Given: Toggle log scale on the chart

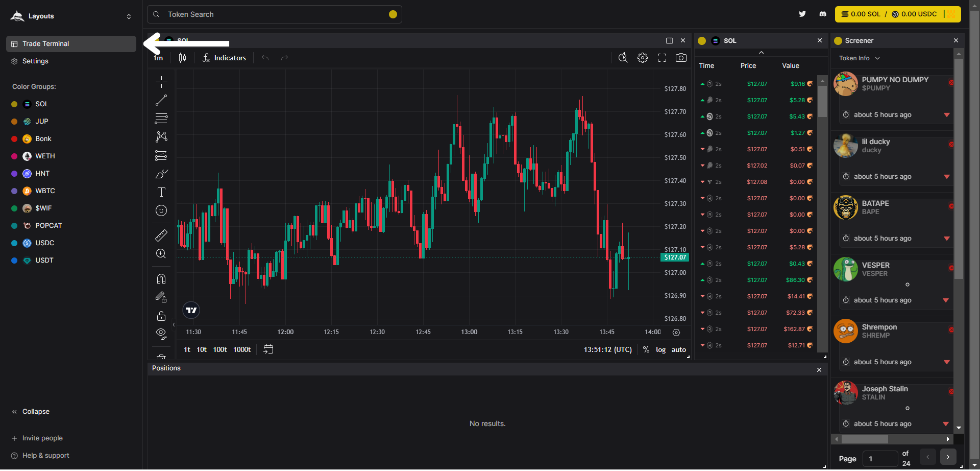Looking at the screenshot, I should 660,350.
